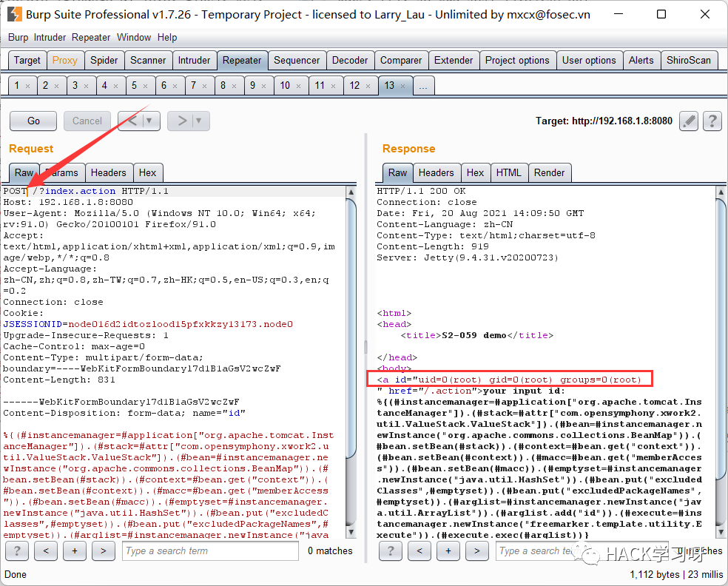The image size is (728, 586).
Task: Switch response view to Hex tab
Action: coord(475,172)
